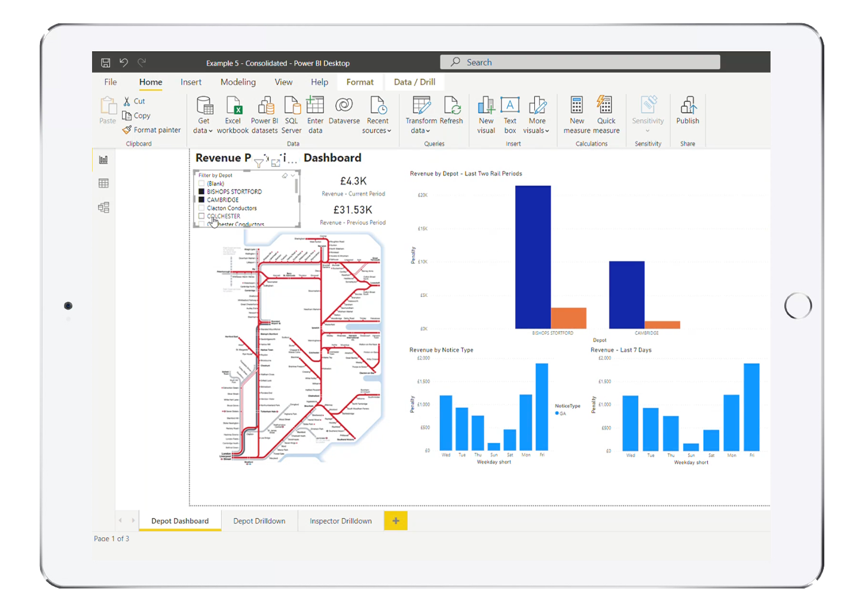The height and width of the screenshot is (616, 853).
Task: Switch to the Inspector Drilldown page tab
Action: click(x=341, y=521)
